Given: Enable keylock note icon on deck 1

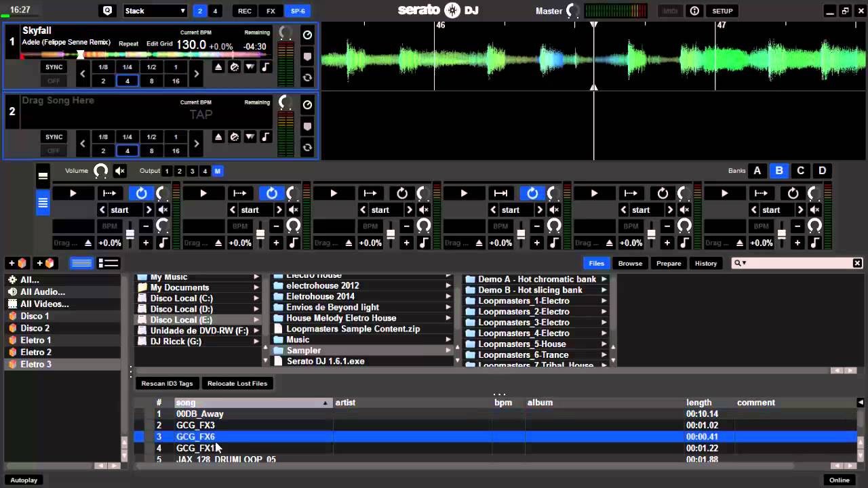Looking at the screenshot, I should click(265, 67).
